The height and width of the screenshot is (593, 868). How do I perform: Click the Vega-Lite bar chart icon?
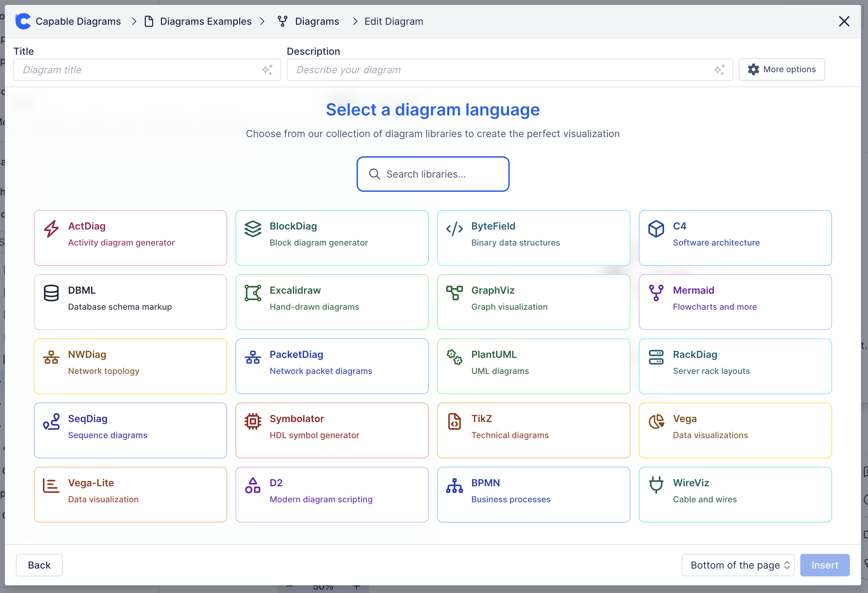click(x=51, y=486)
